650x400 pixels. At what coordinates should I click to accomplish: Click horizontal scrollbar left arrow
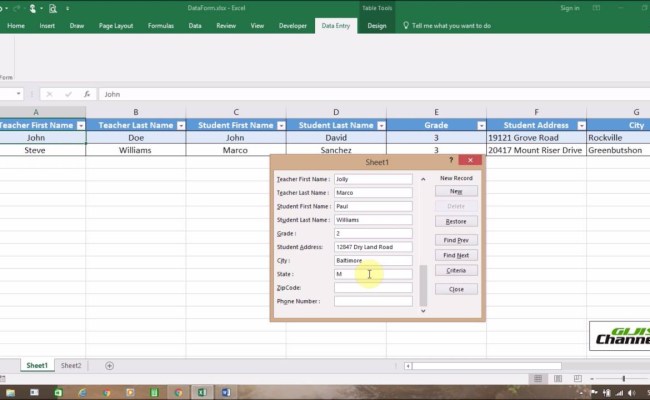408,366
